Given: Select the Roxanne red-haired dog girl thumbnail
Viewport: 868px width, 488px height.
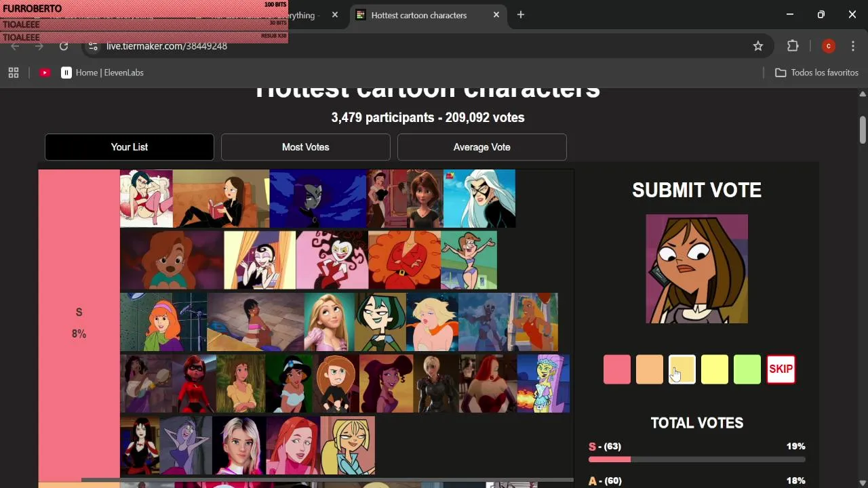Looking at the screenshot, I should (x=172, y=260).
